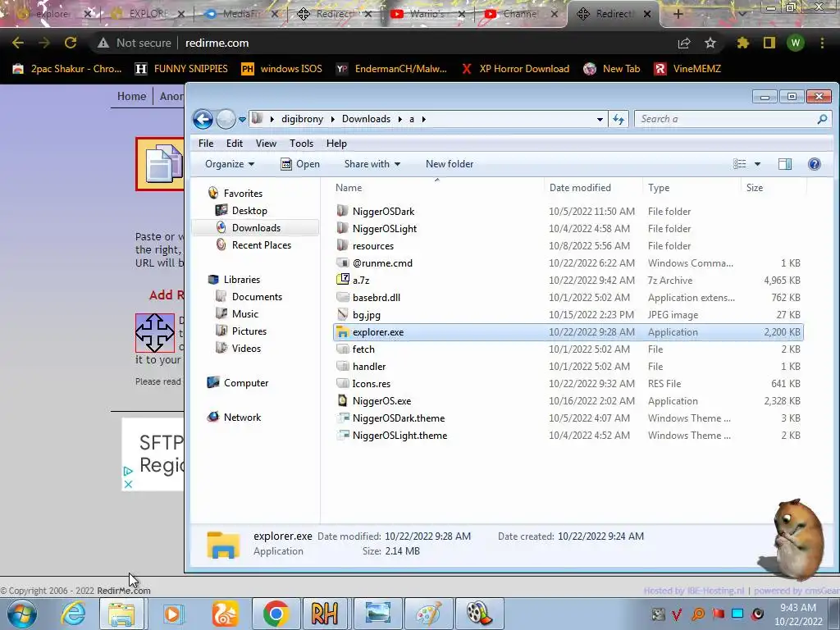Click the Windows Start orb
840x630 pixels.
click(22, 614)
